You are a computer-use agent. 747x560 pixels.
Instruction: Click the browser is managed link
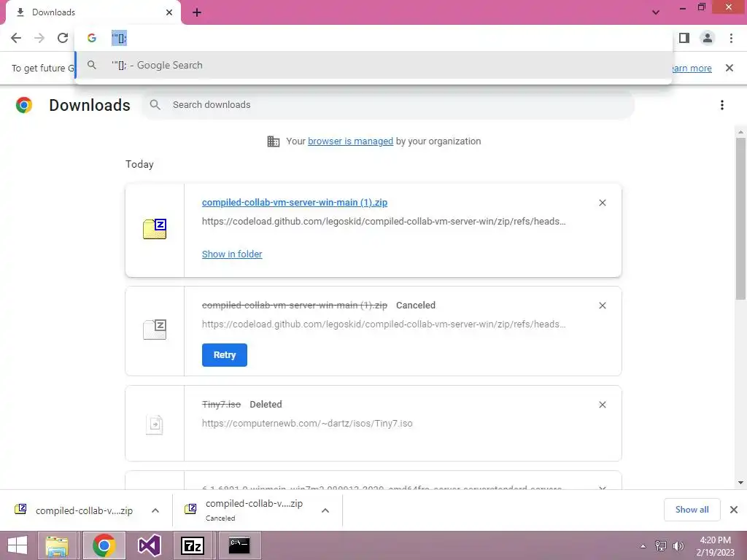(x=351, y=141)
